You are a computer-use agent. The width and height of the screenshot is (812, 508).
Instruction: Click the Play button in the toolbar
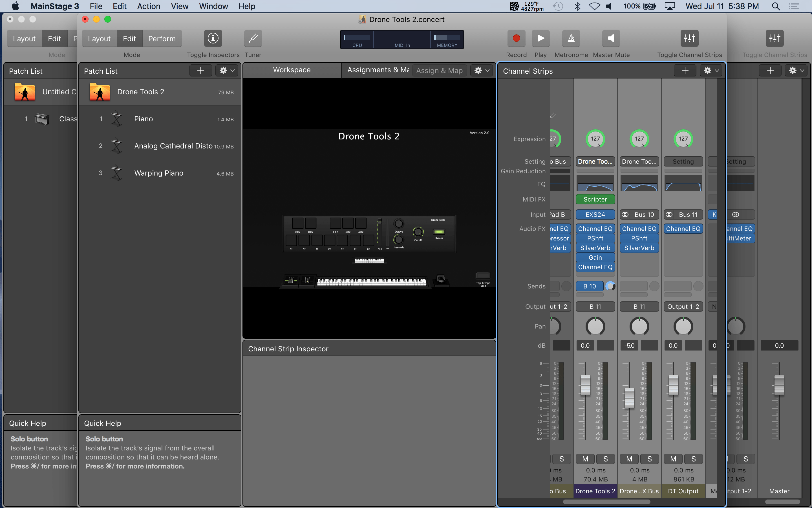click(540, 38)
